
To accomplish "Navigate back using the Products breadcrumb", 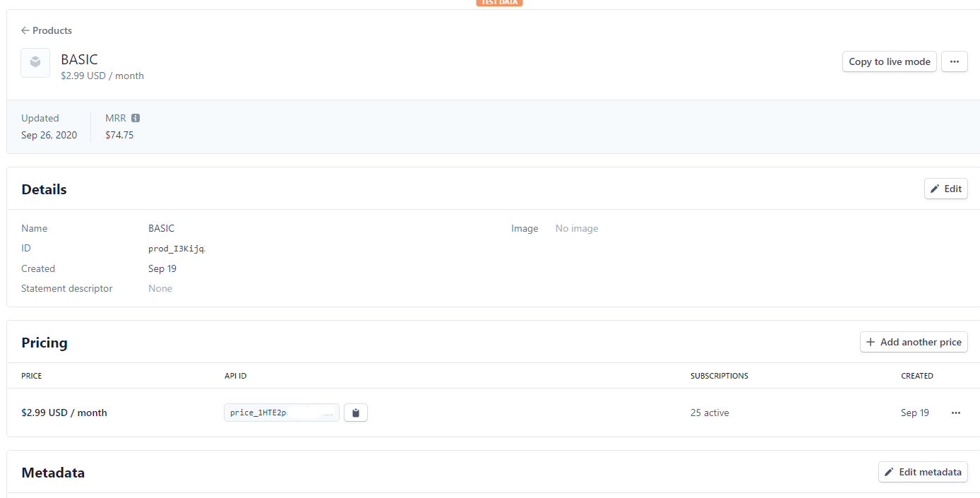I will 52,30.
